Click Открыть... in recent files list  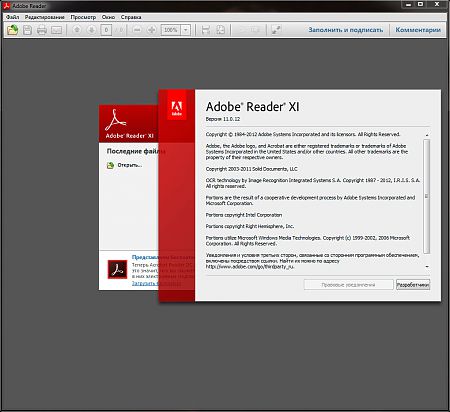pos(130,165)
